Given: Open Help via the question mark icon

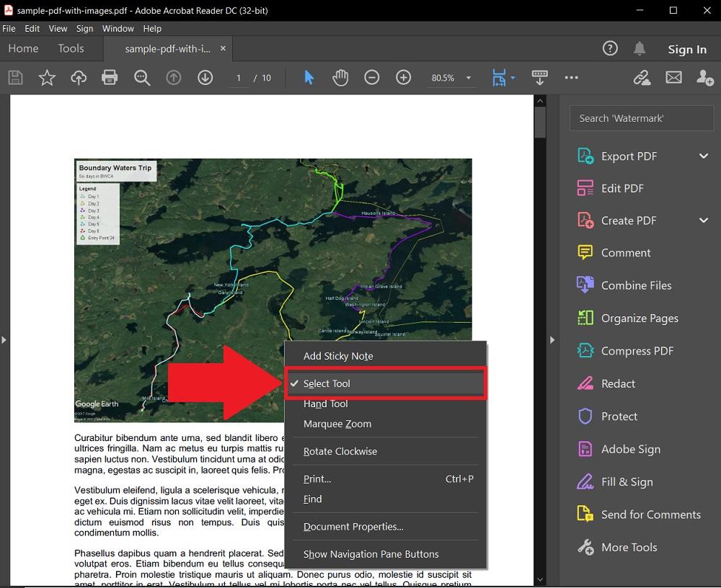Looking at the screenshot, I should (610, 48).
